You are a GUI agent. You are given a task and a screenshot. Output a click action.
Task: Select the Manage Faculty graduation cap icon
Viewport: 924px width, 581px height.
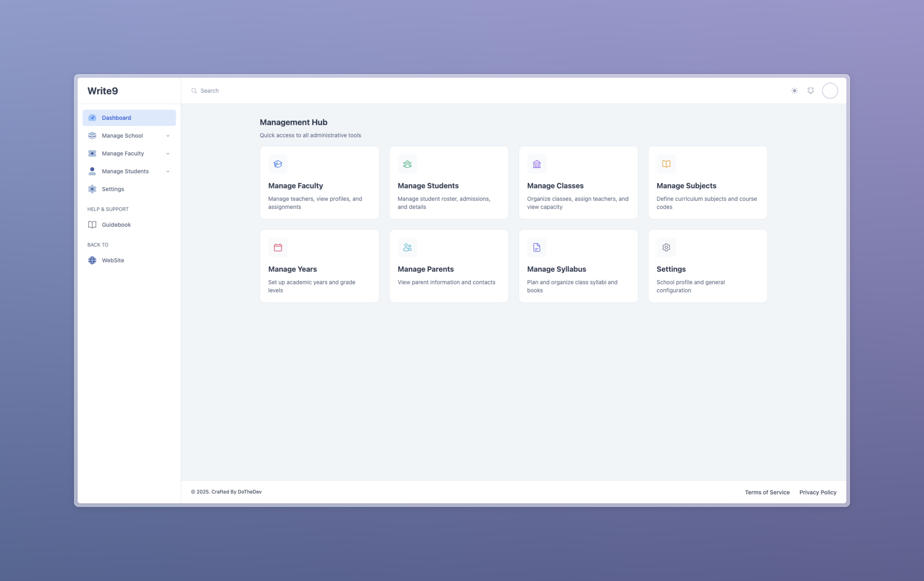tap(278, 164)
